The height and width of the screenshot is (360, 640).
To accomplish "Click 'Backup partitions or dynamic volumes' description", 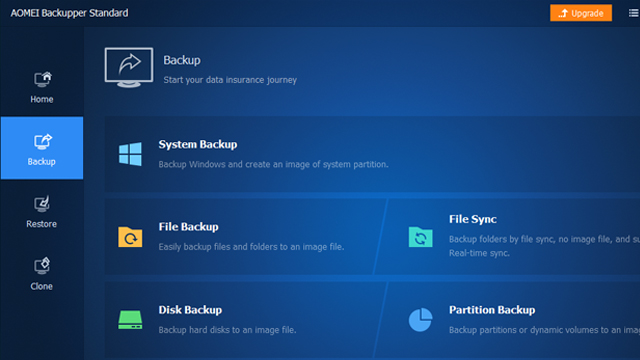I will 544,330.
